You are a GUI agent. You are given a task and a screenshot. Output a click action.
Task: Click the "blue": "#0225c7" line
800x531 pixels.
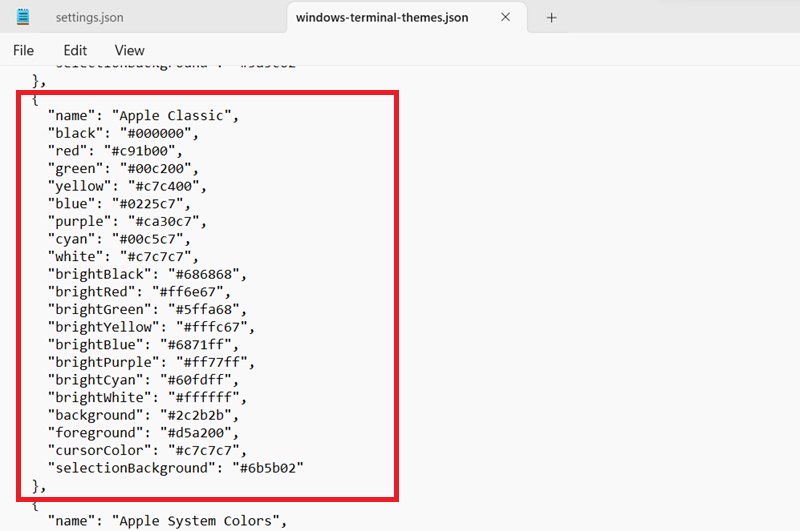(119, 204)
